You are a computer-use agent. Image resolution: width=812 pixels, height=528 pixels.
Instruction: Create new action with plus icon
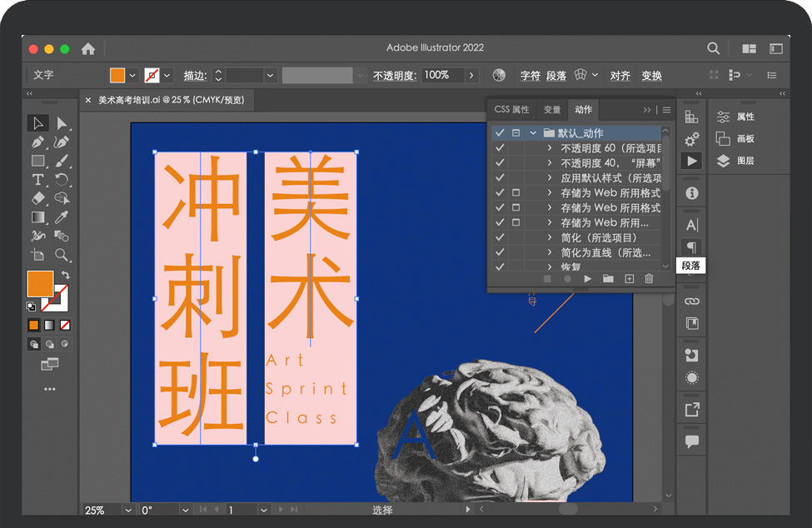pyautogui.click(x=629, y=279)
